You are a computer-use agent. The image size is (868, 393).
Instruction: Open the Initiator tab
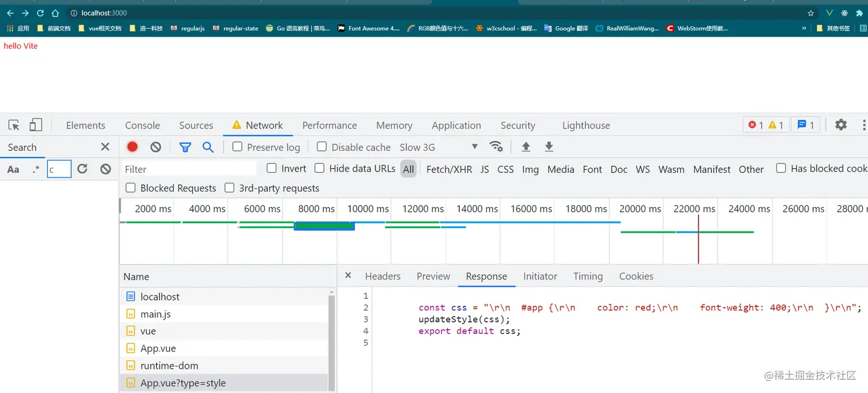point(540,276)
